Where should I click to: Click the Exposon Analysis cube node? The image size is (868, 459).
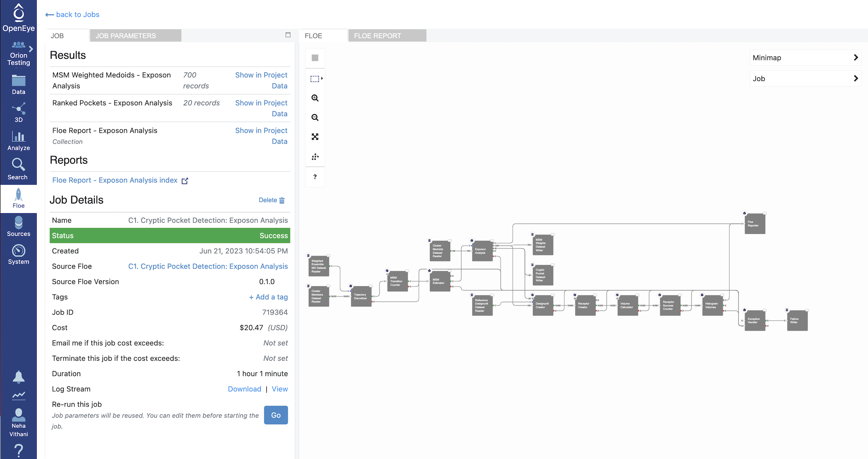(x=482, y=251)
